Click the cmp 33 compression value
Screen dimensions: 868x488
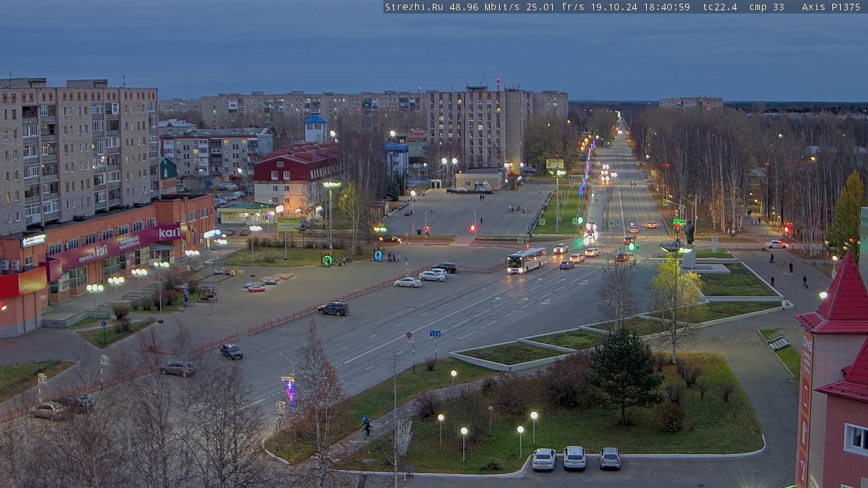pos(767,7)
